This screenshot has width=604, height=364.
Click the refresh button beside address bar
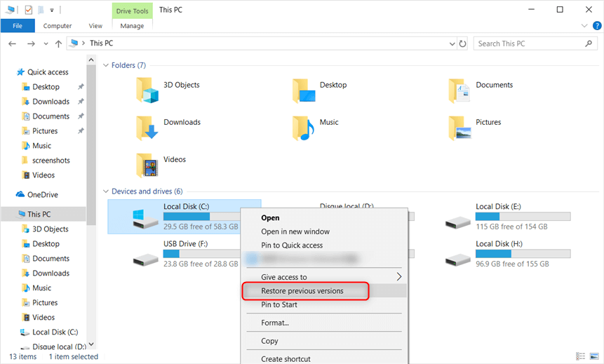[x=463, y=43]
